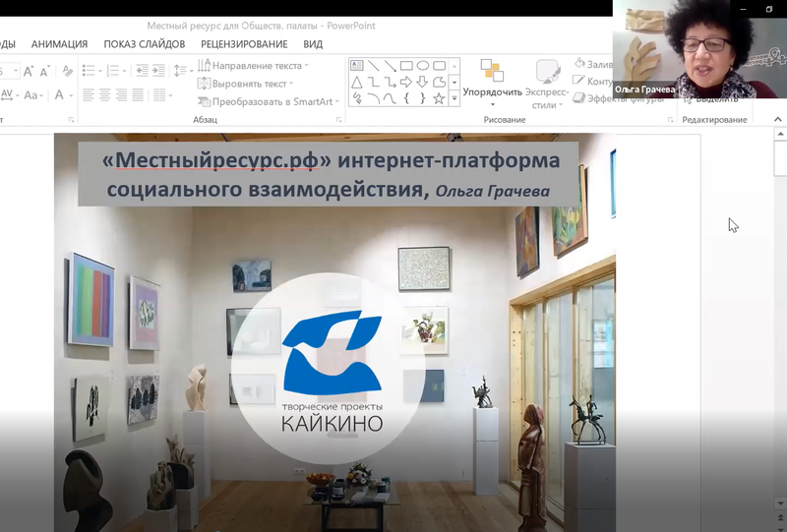787x532 pixels.
Task: Select the five-point star shape
Action: pyautogui.click(x=439, y=98)
